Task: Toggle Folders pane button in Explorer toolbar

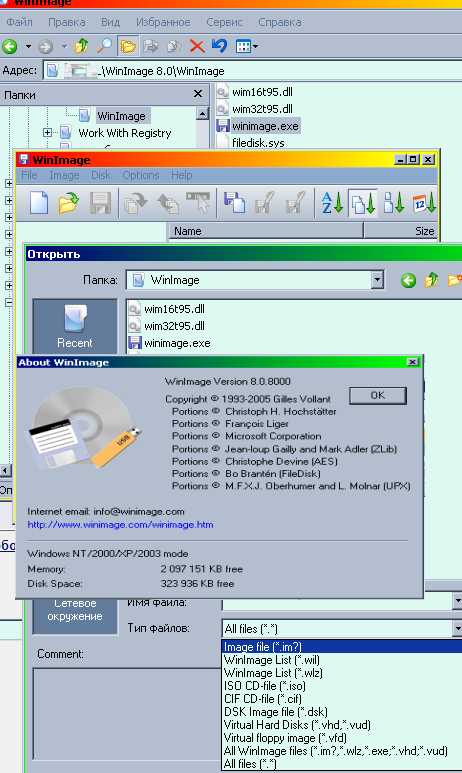Action: pyautogui.click(x=128, y=46)
